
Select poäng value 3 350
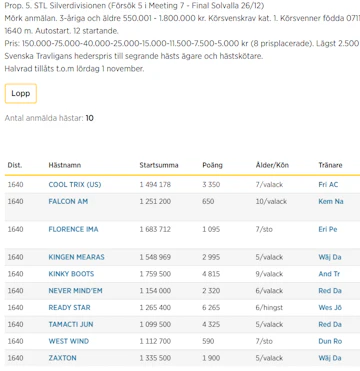211,185
